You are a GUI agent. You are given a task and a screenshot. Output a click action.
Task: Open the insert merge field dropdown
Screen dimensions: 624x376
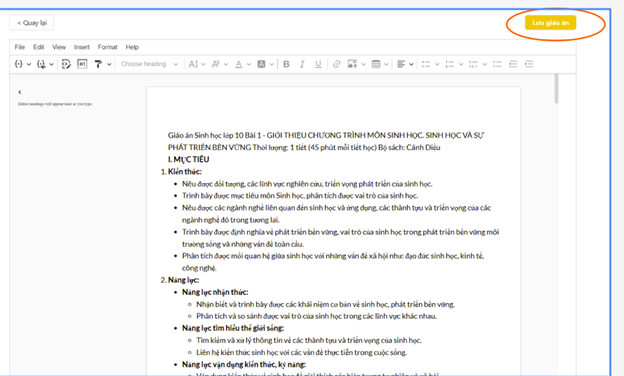(x=45, y=64)
